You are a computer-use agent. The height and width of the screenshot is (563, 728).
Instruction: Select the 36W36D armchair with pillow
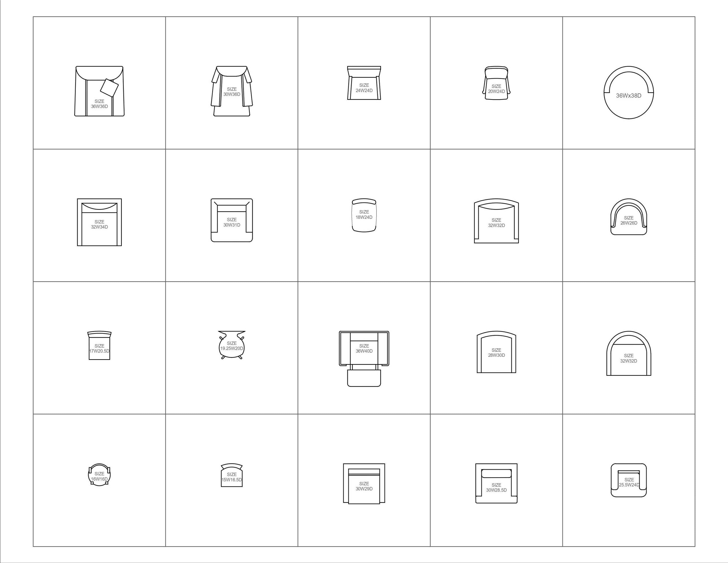click(x=99, y=91)
